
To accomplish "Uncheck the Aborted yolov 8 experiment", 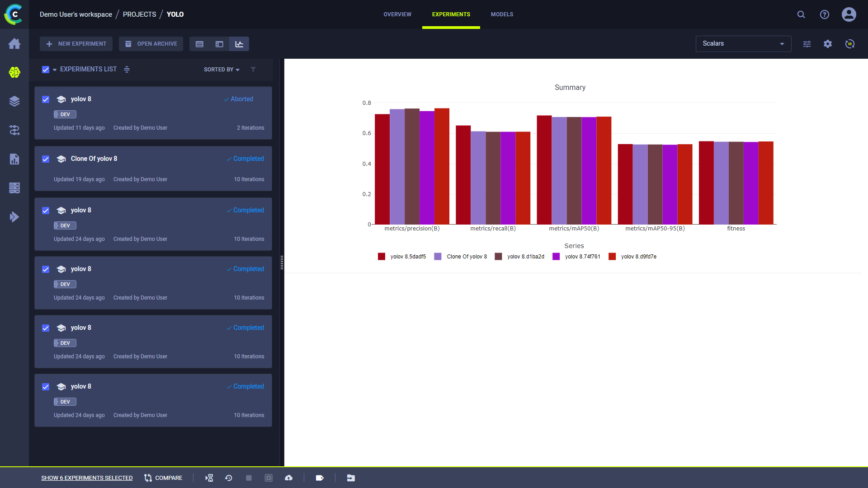I will click(x=46, y=99).
